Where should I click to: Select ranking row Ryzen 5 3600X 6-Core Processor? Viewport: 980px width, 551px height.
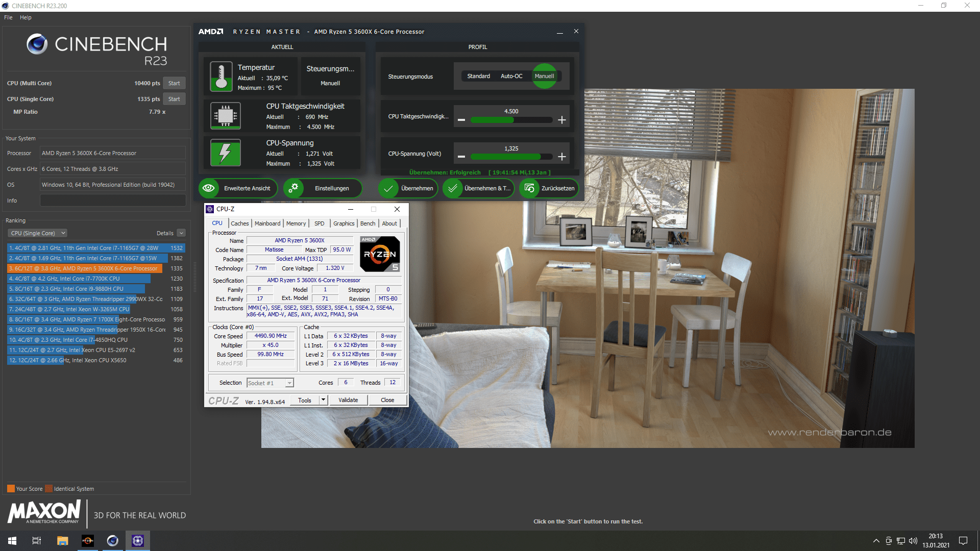96,268
